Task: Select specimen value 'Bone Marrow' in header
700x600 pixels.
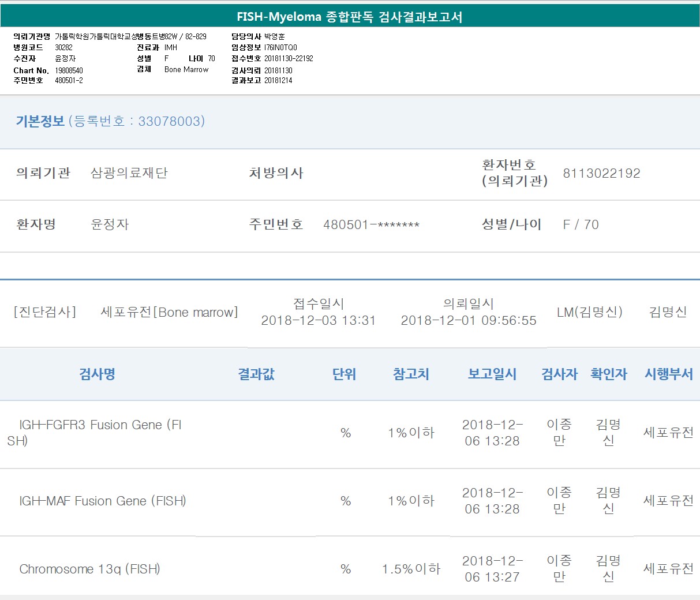Action: [x=186, y=69]
